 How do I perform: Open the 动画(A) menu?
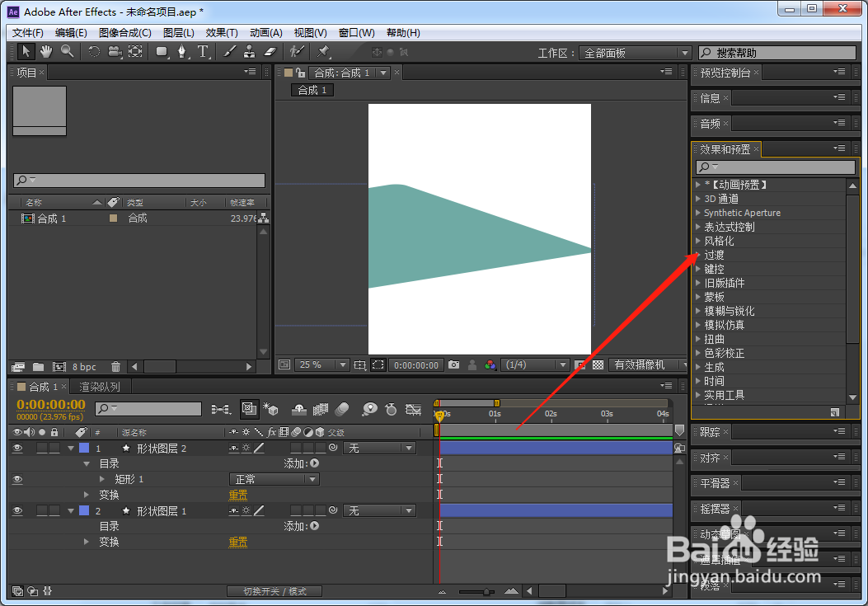pos(265,33)
